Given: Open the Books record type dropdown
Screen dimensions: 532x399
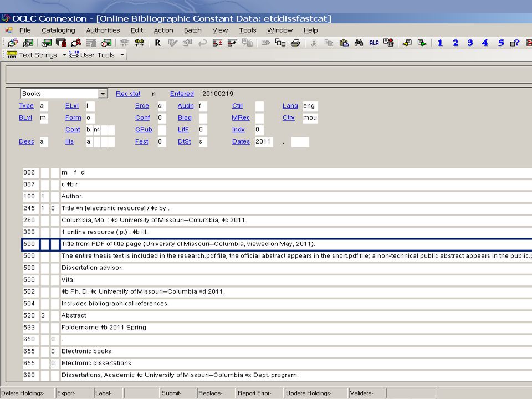Looking at the screenshot, I should click(103, 94).
